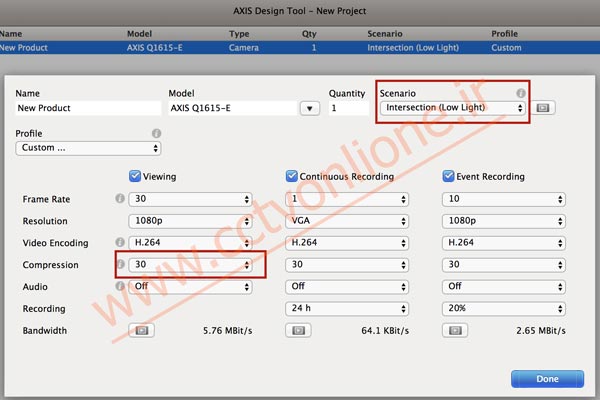
Task: Click the Camera type cell
Action: [x=244, y=47]
